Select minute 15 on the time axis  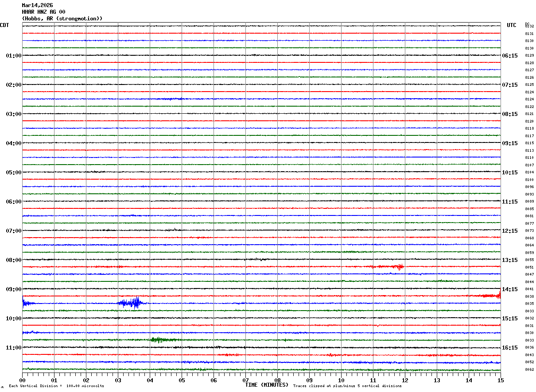tap(501, 380)
